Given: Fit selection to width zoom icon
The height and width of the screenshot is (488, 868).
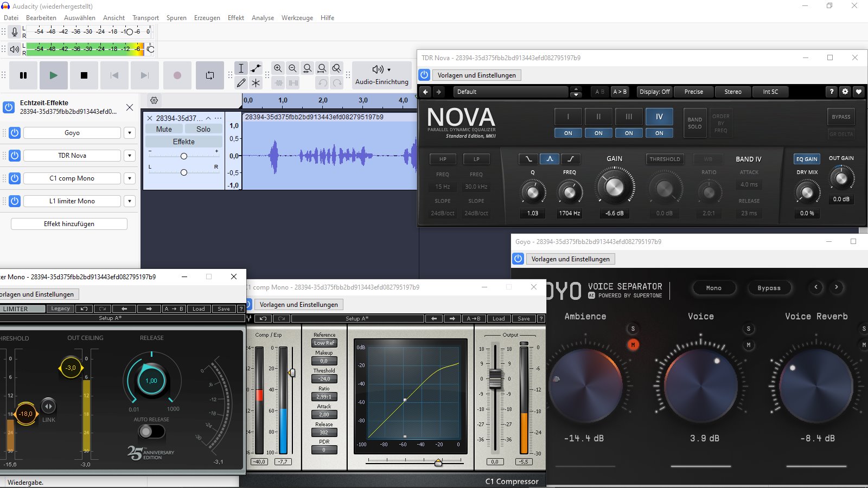Looking at the screenshot, I should pos(308,68).
